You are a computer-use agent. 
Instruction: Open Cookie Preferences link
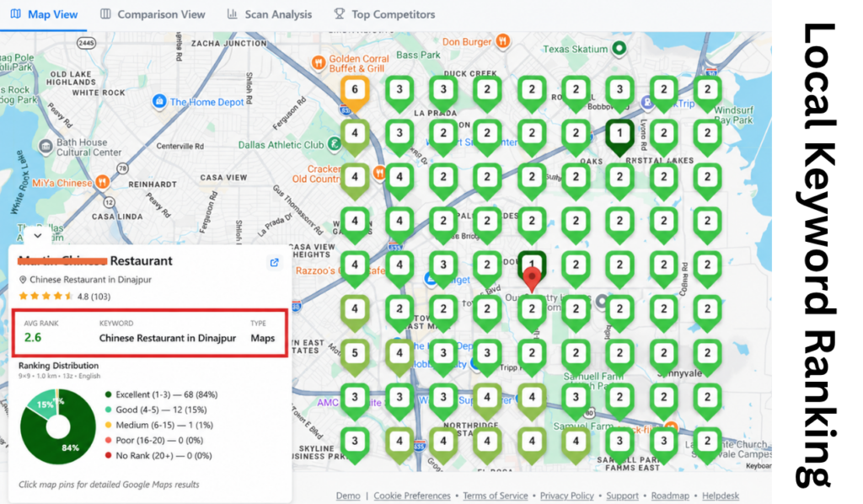(411, 496)
